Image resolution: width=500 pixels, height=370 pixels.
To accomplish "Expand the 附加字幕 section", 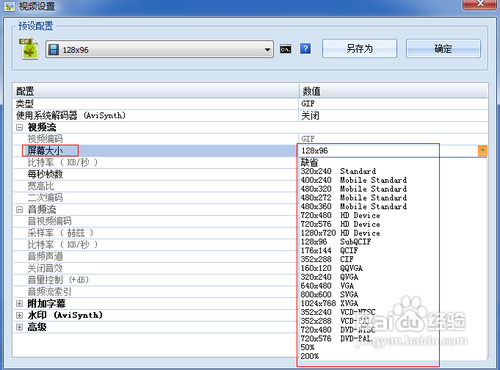I will tap(20, 304).
